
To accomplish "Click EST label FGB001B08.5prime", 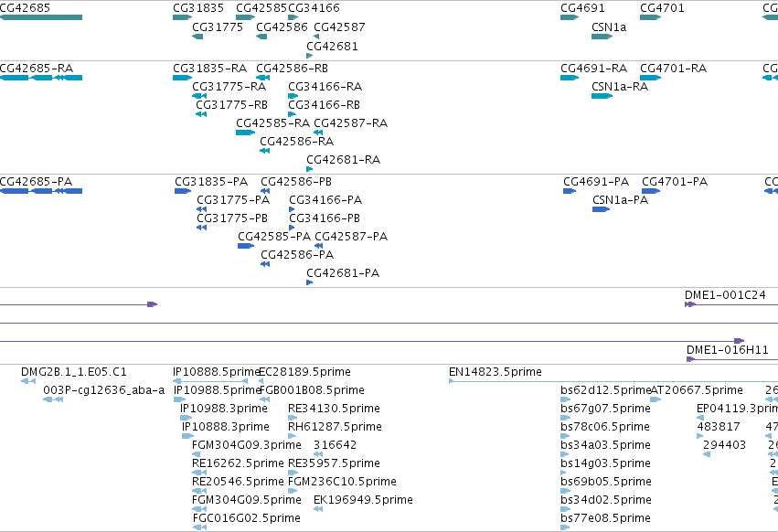I will (x=312, y=390).
